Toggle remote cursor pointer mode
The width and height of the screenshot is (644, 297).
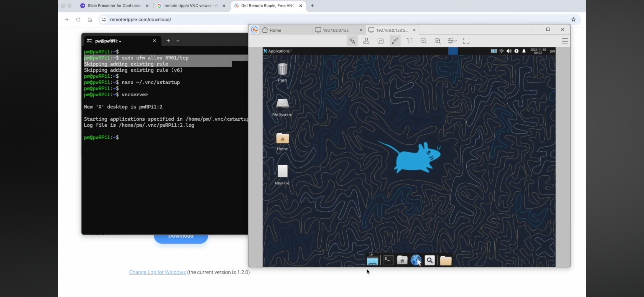[352, 41]
